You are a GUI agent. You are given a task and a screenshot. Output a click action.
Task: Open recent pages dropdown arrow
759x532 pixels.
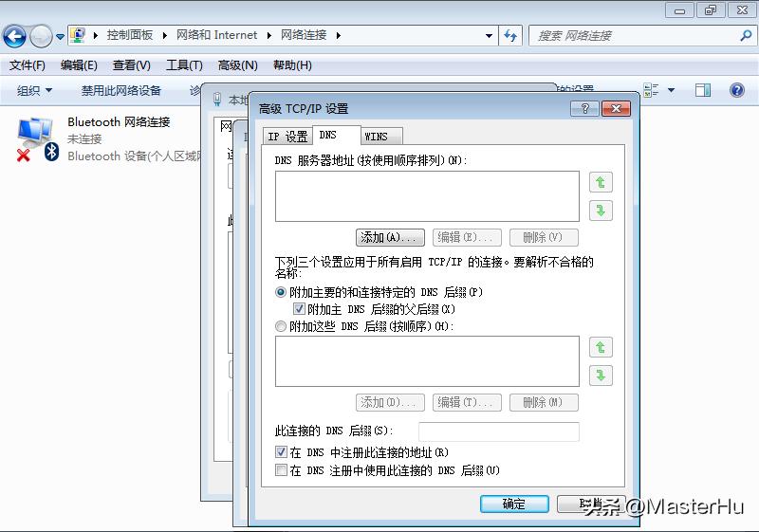pos(60,36)
